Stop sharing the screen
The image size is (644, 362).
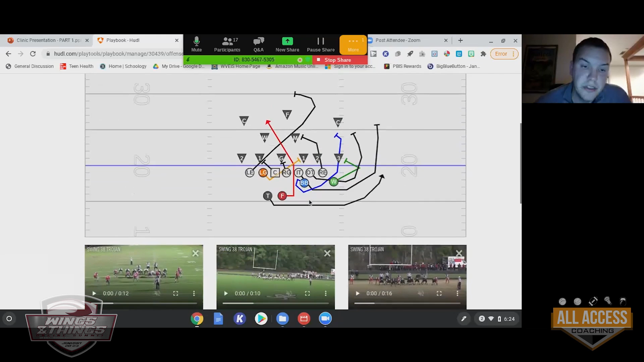pos(337,60)
